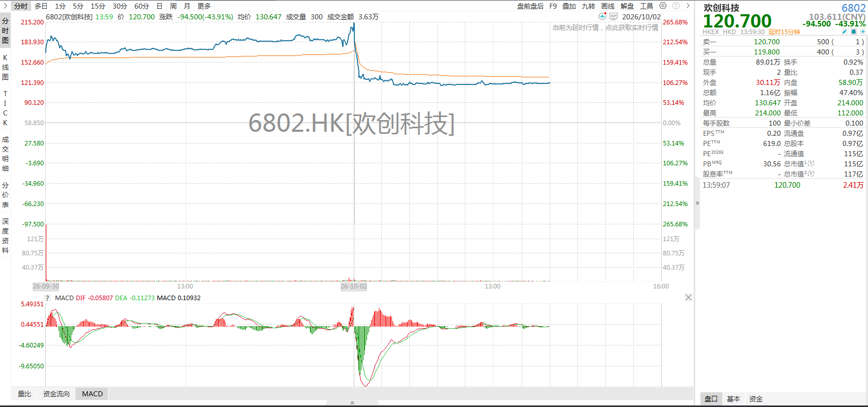Select the 分时 timeframe tab
The image size is (868, 407).
coord(21,6)
